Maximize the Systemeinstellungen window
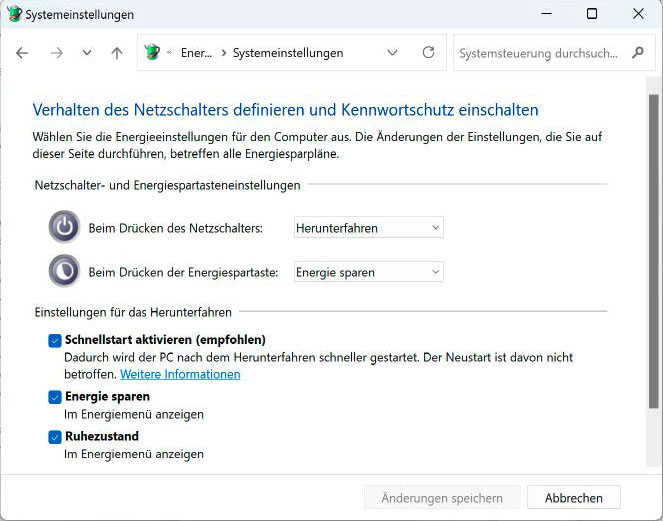The image size is (663, 521). tap(592, 14)
